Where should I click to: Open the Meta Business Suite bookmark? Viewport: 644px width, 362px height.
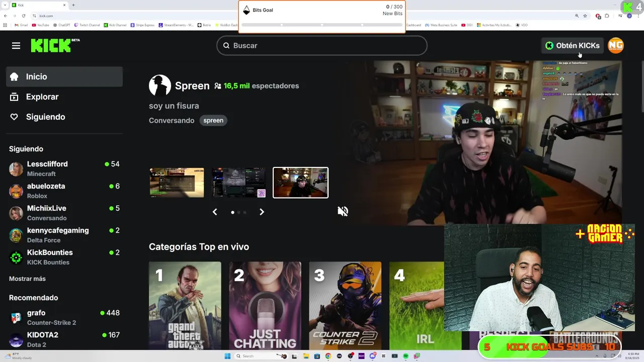click(441, 25)
